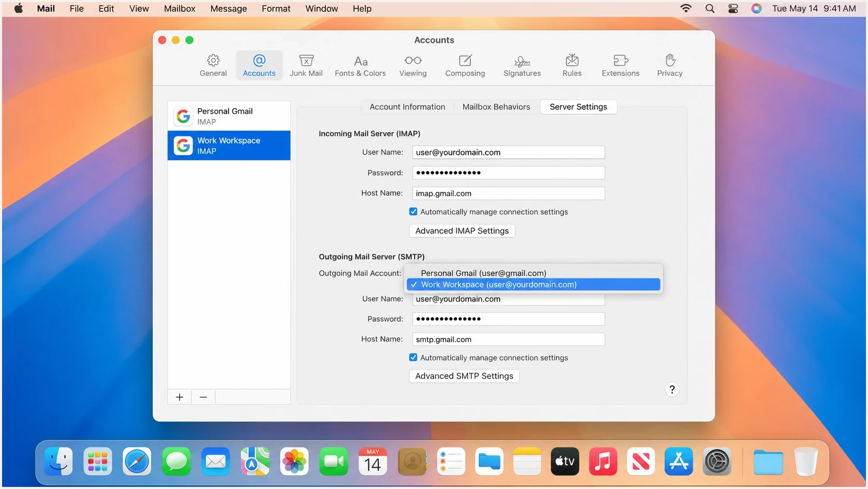
Task: Open Apple TV from the Dock
Action: click(565, 461)
